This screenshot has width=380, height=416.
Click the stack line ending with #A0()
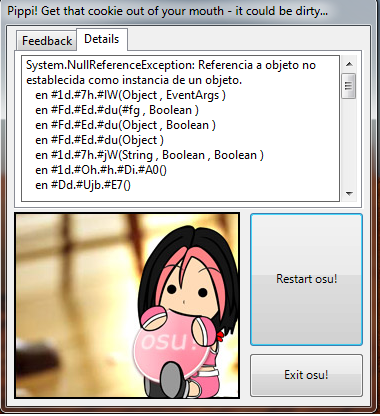tap(101, 170)
